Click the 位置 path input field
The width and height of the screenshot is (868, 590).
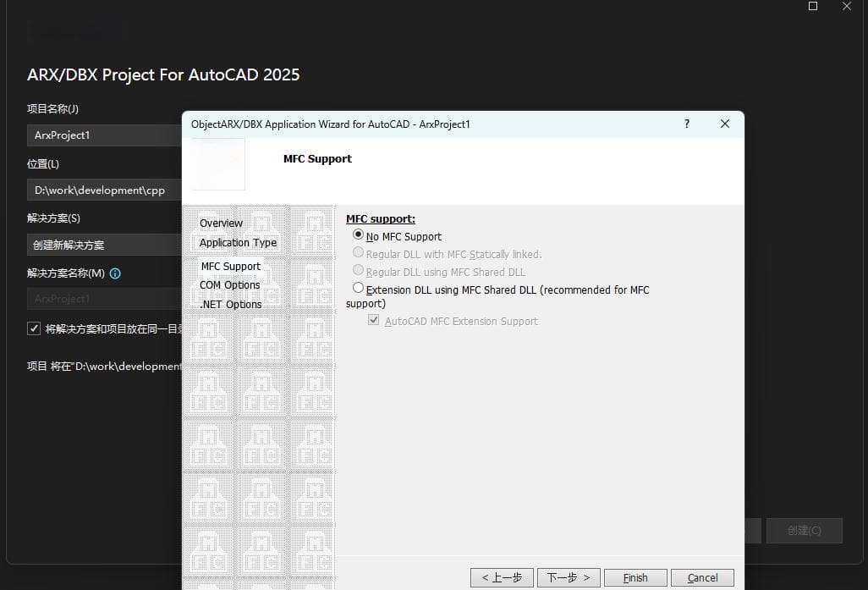tap(105, 190)
